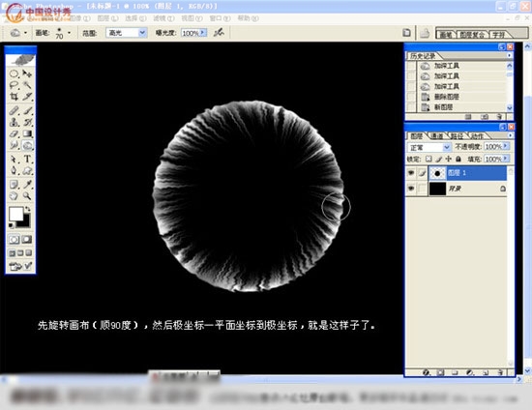This screenshot has width=532, height=410.
Task: Select the Crop tool
Action: point(14,97)
